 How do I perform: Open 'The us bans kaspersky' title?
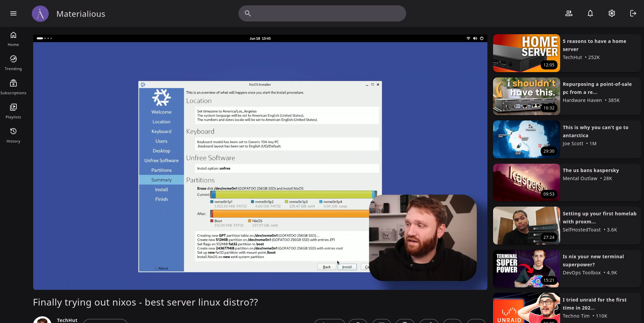click(x=591, y=170)
